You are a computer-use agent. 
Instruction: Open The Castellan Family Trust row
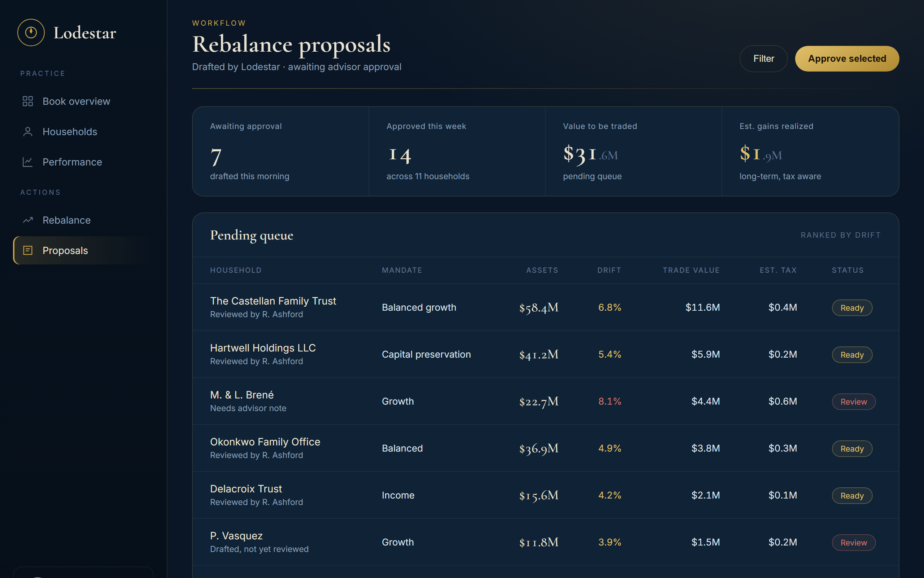coord(546,307)
